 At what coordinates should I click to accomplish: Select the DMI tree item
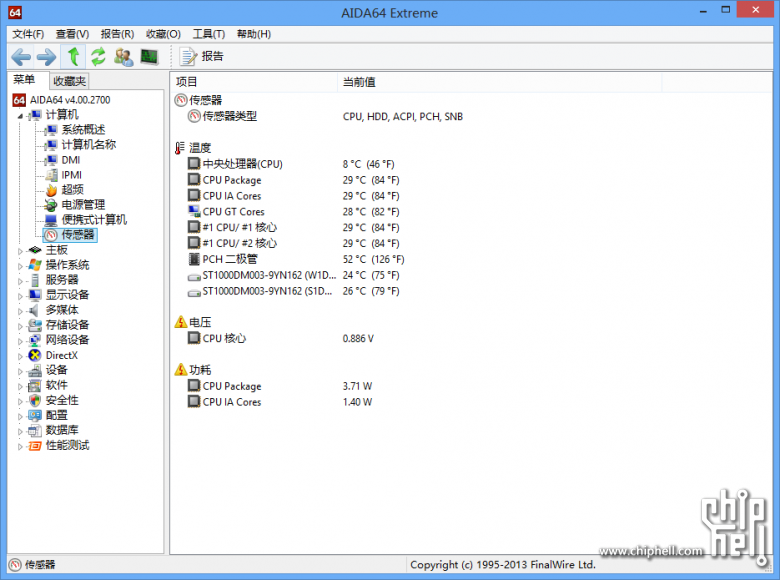[71, 160]
